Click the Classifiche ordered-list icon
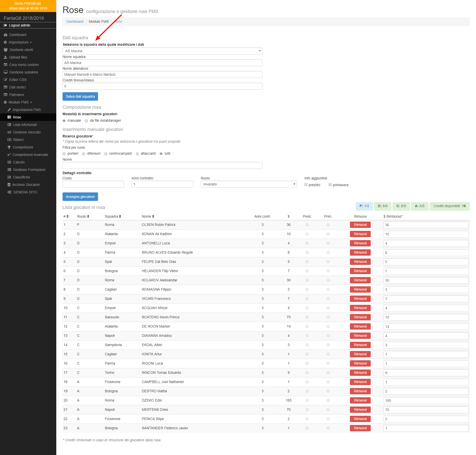The image size is (476, 455). 9,177
